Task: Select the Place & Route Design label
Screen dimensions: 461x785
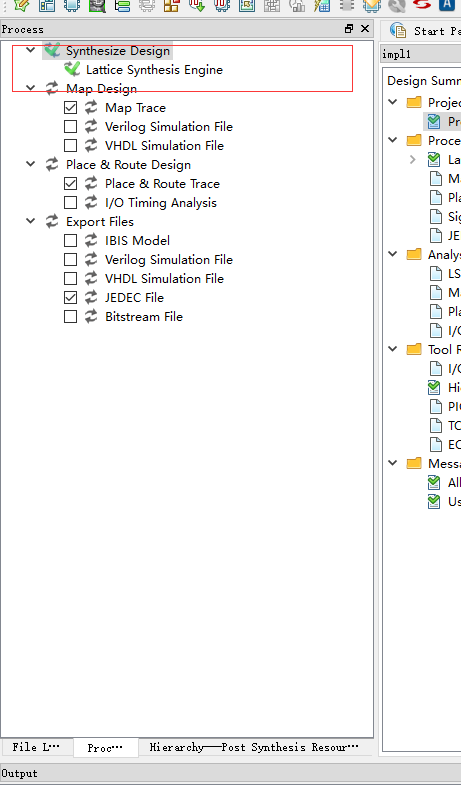Action: pyautogui.click(x=128, y=165)
